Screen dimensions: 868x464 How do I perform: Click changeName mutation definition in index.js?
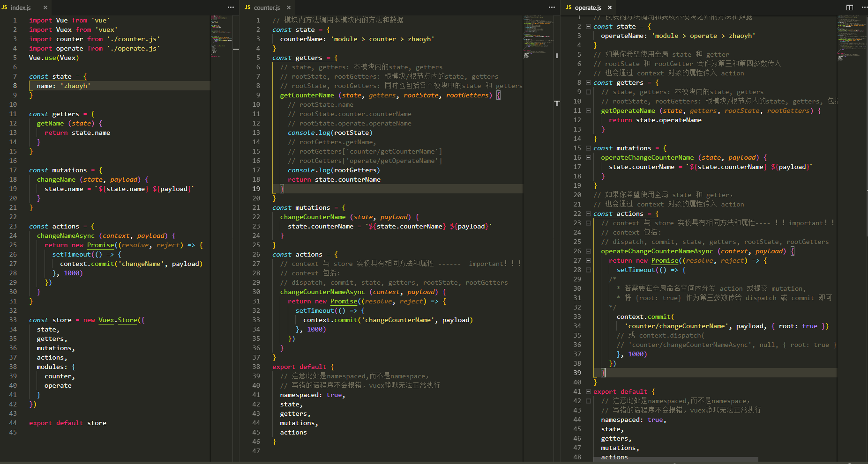tap(56, 179)
